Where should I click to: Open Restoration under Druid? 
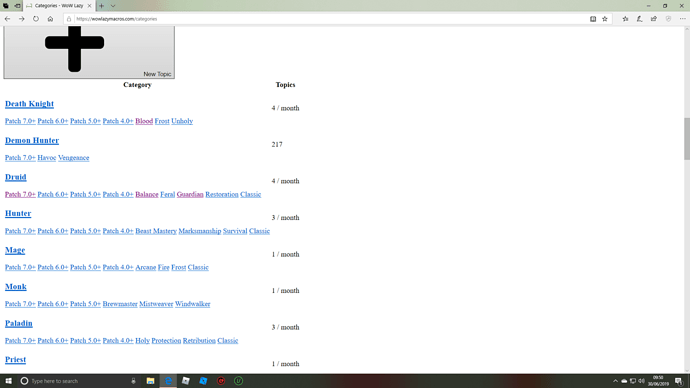point(222,194)
